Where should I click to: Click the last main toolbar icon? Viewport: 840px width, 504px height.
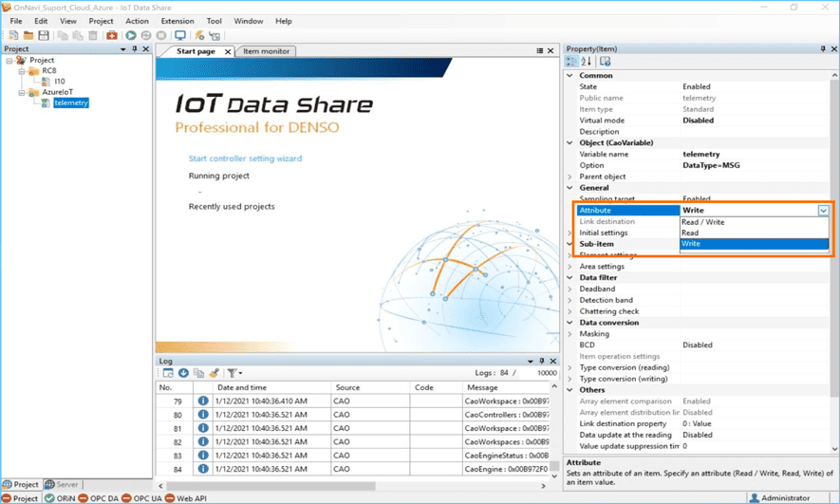215,35
